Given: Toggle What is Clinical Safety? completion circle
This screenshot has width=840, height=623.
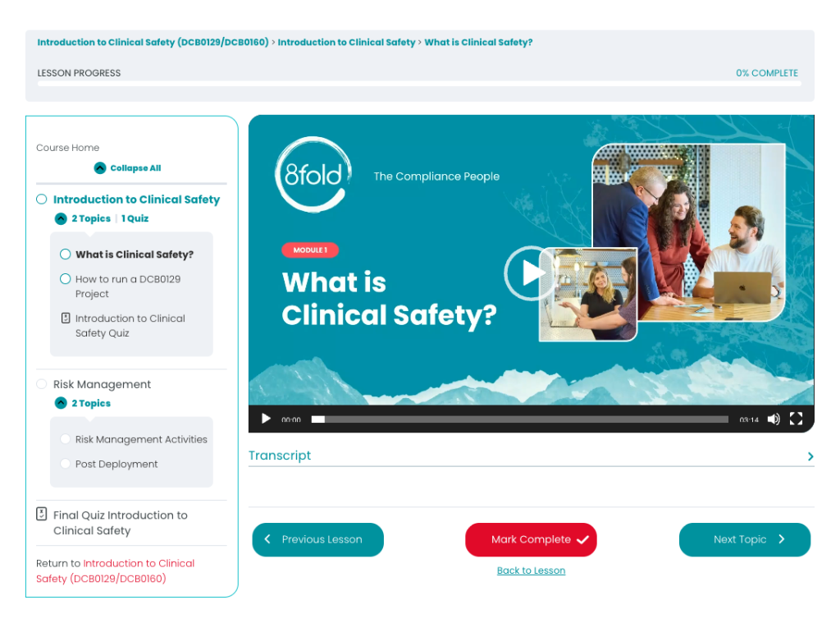Looking at the screenshot, I should click(x=66, y=254).
